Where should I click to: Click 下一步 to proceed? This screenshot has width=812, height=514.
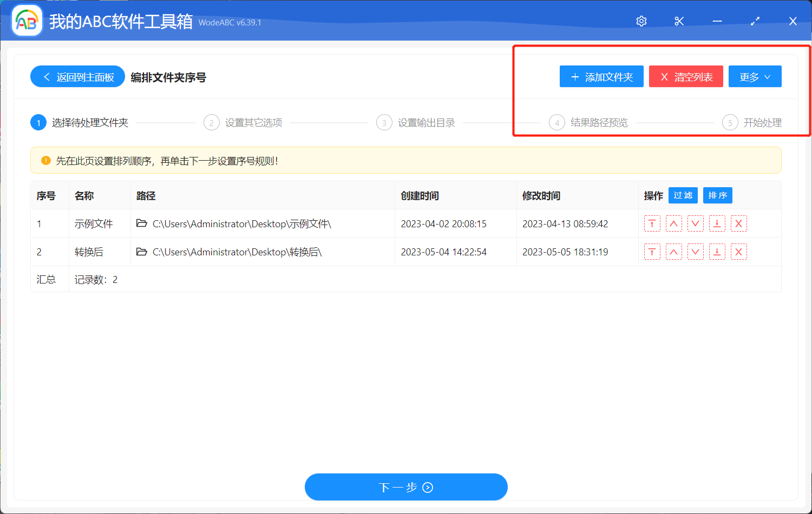[x=406, y=487]
